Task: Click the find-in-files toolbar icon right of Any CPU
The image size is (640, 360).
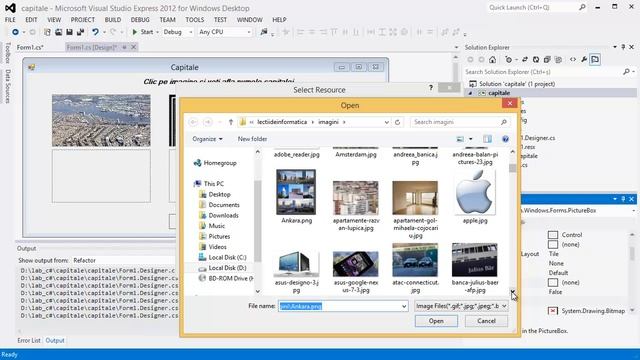Action: (x=264, y=32)
